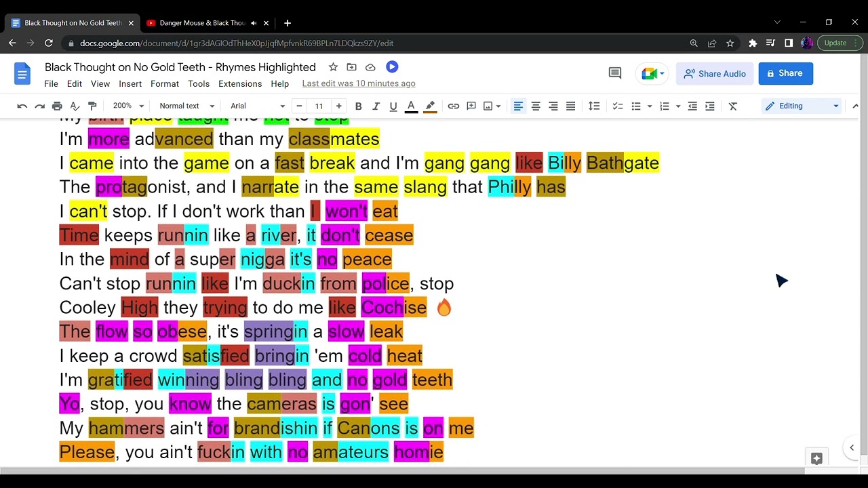The width and height of the screenshot is (868, 488).
Task: Open line and paragraph spacing options
Action: pos(594,106)
